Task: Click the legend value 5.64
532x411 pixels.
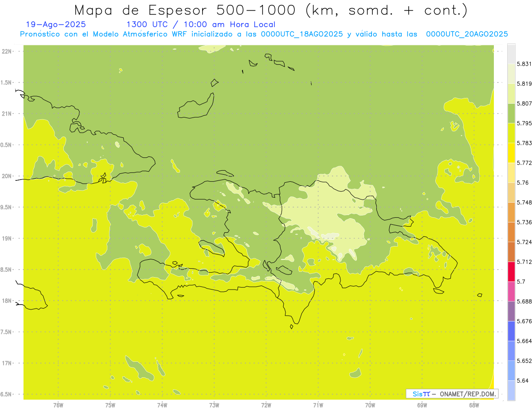Action: pyautogui.click(x=523, y=381)
